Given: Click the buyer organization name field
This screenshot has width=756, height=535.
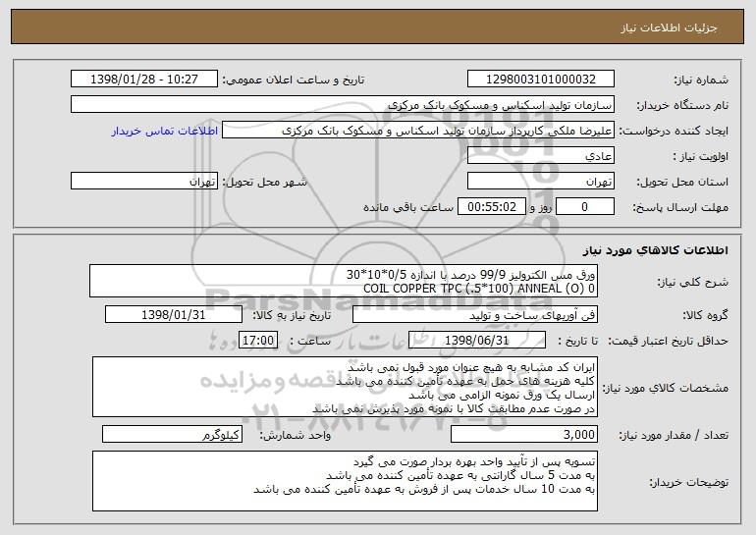Looking at the screenshot, I should coord(343,105).
